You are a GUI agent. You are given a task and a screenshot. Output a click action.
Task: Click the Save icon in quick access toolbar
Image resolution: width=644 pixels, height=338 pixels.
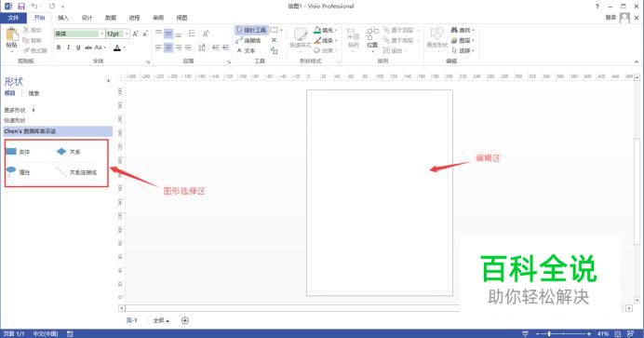pyautogui.click(x=21, y=7)
